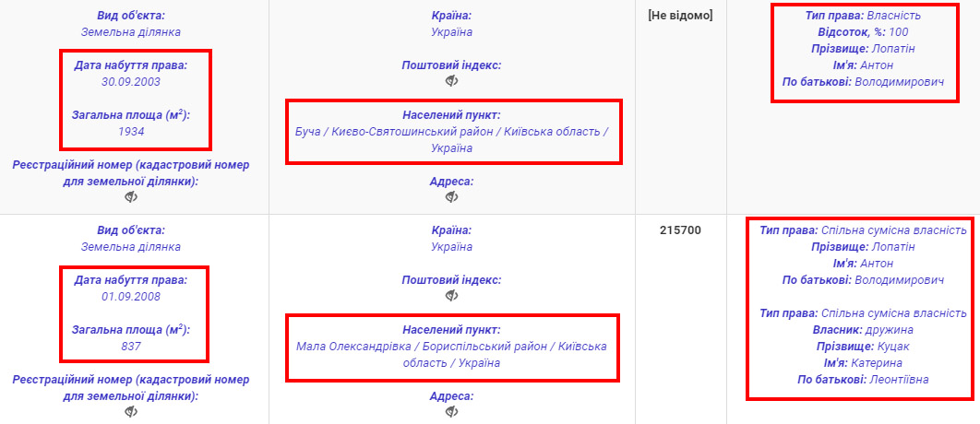Click hidden-info icon under first row's Адреса

[x=451, y=197]
